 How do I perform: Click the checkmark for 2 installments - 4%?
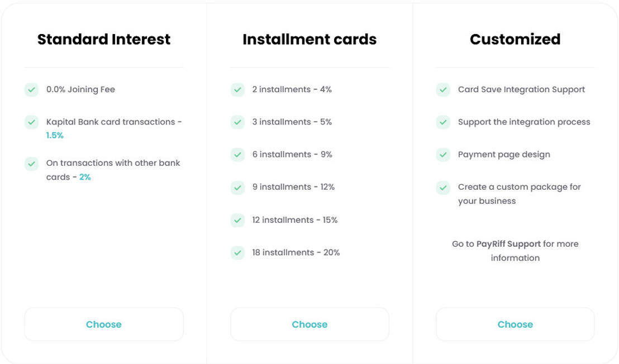(237, 89)
